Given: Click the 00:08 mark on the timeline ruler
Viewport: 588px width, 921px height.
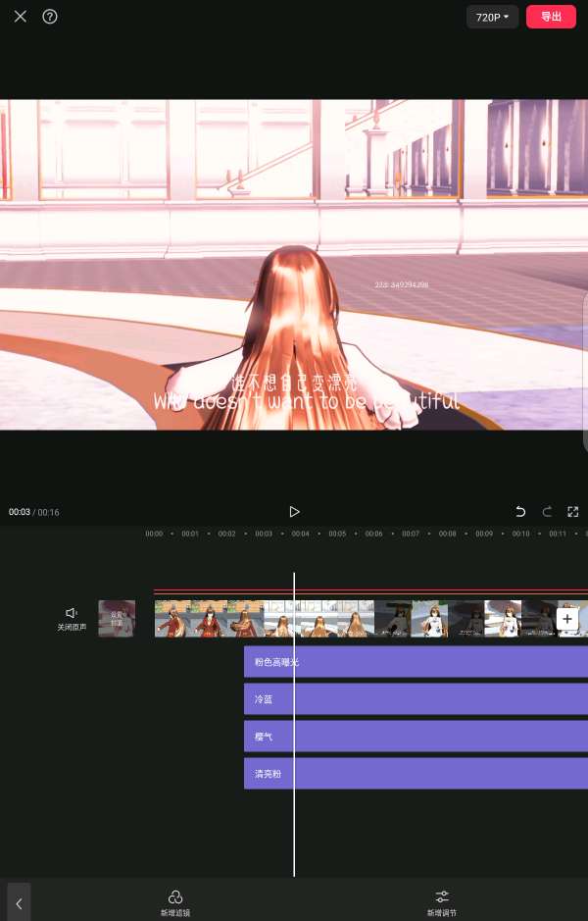Looking at the screenshot, I should [x=447, y=534].
